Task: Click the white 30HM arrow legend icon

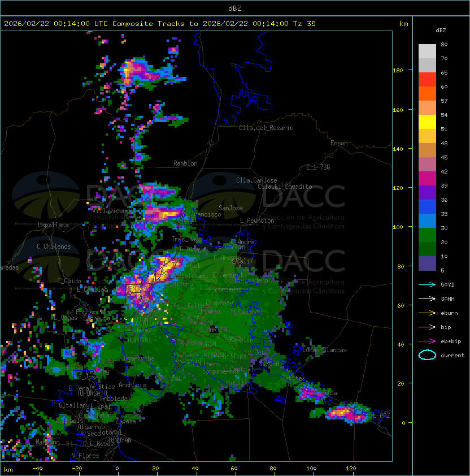Action: point(427,299)
